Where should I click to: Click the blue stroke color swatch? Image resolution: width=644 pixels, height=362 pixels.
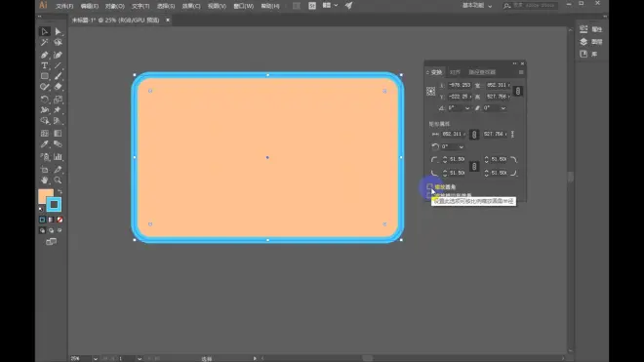click(54, 205)
